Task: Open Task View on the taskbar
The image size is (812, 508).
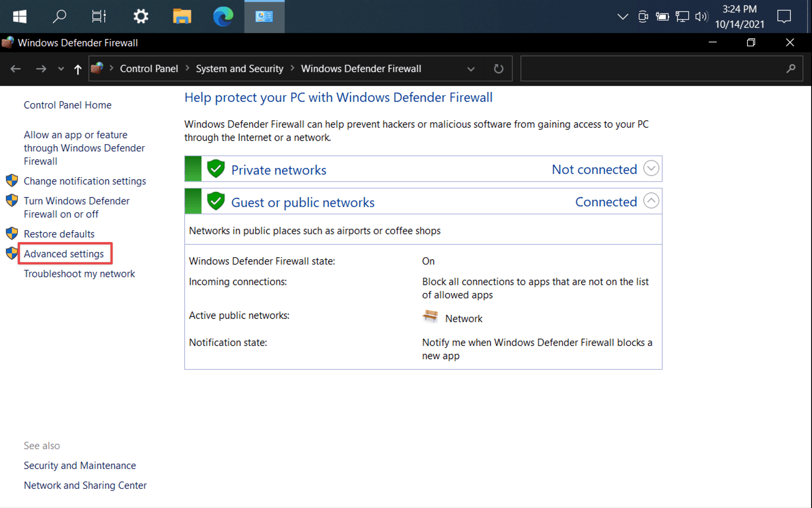Action: (99, 16)
